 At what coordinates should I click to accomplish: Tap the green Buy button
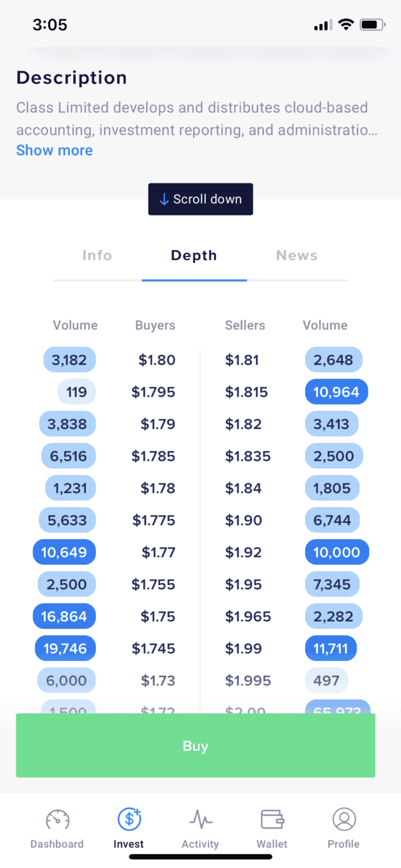click(195, 746)
